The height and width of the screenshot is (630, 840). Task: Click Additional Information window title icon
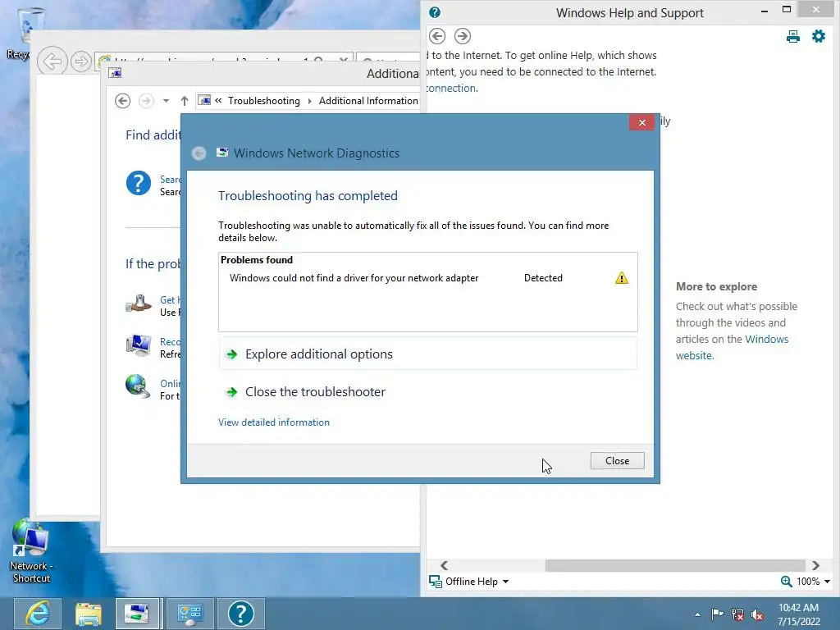[115, 73]
